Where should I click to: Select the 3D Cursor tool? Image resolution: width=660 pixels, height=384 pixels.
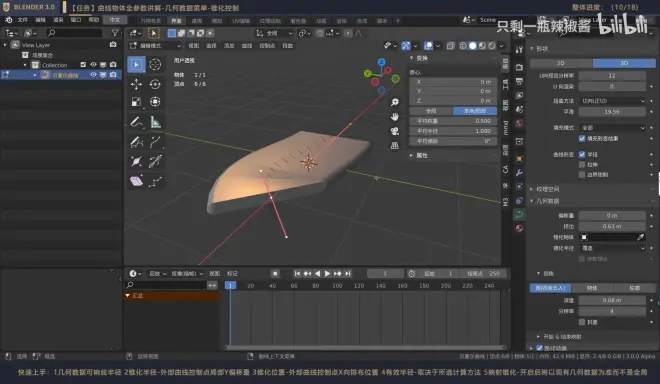155,64
